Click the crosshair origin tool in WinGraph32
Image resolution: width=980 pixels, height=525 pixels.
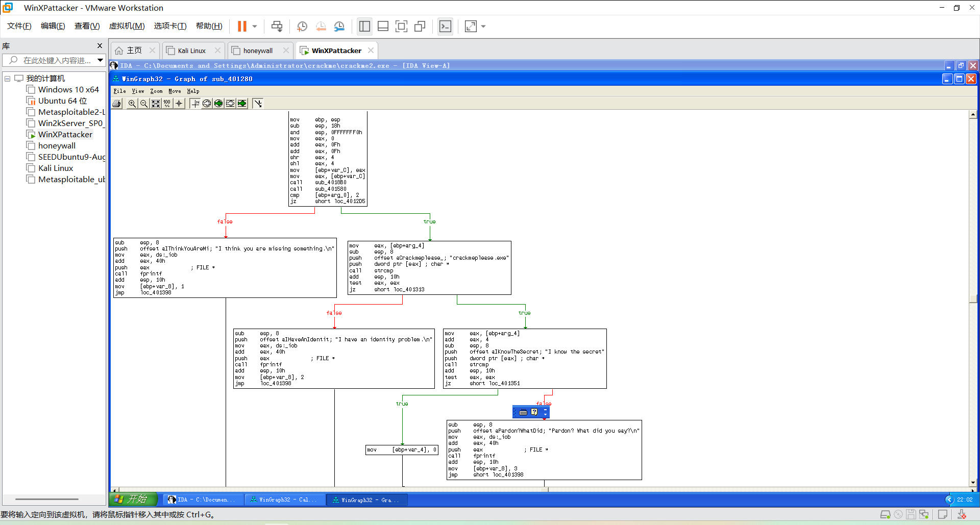(x=179, y=104)
